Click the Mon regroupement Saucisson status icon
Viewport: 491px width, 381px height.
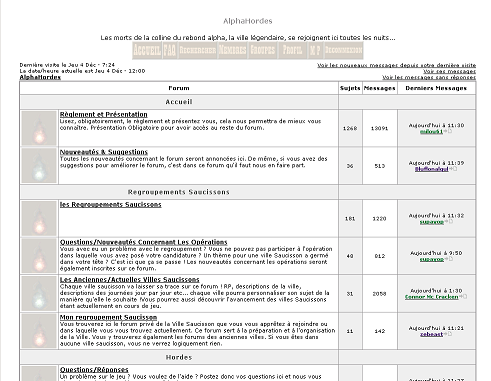pos(39,331)
